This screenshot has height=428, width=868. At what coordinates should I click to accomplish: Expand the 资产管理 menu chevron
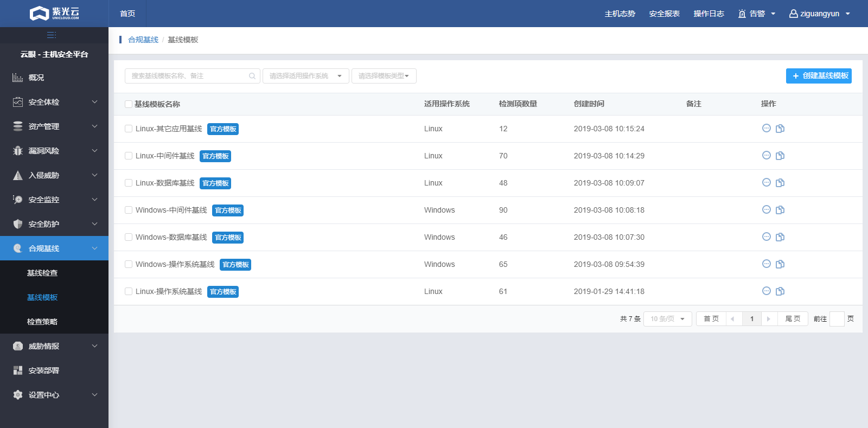(95, 126)
